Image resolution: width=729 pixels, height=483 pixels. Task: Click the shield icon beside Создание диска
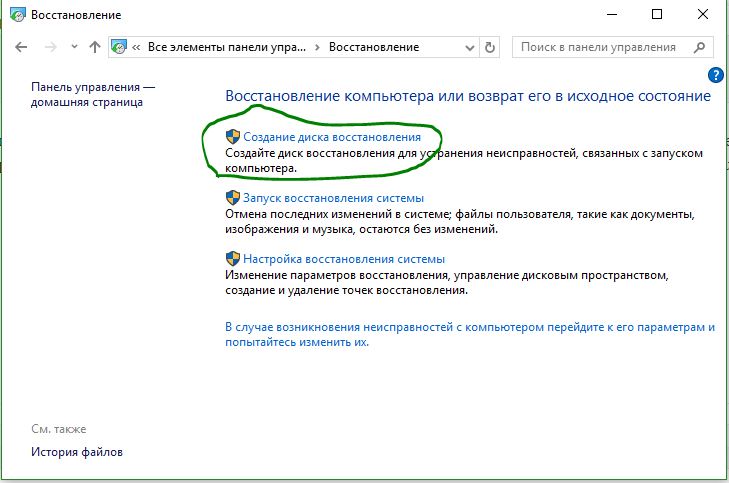[232, 137]
